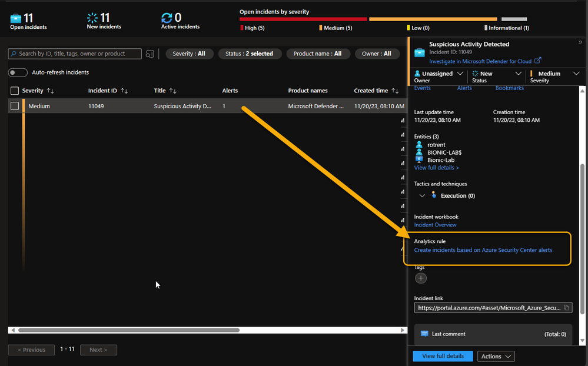Click the Product names column header

pos(308,91)
